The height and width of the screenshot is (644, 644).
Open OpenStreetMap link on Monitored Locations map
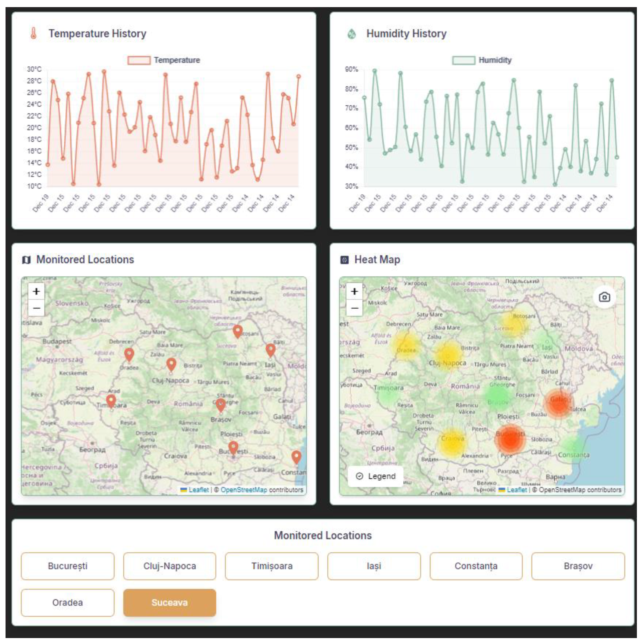[x=244, y=490]
